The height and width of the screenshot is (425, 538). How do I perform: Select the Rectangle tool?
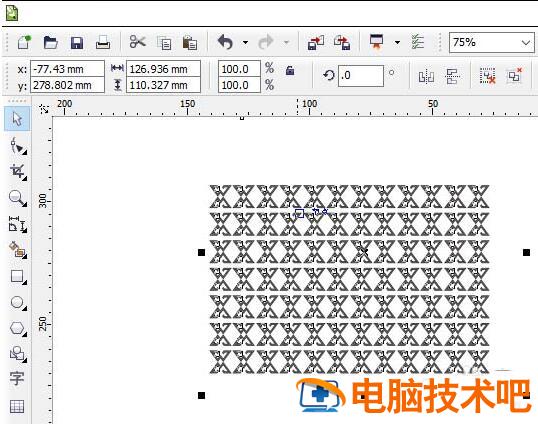(x=17, y=277)
